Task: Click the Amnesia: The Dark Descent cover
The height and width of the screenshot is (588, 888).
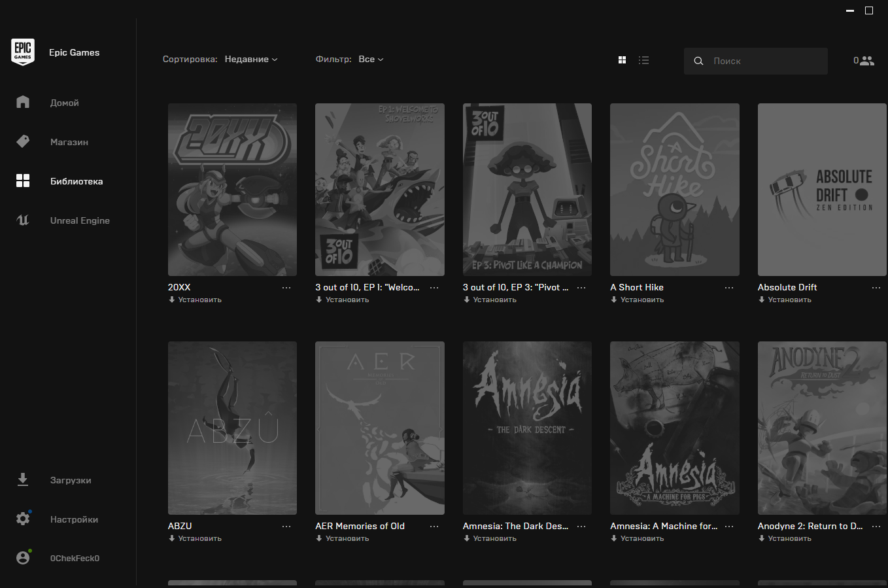Action: (x=527, y=428)
